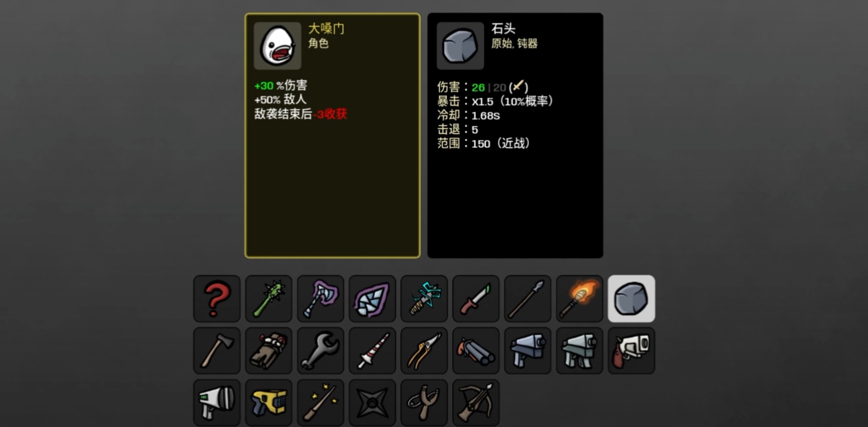Select the highlighted stone weapon slot
The image size is (868, 427).
[x=631, y=298]
